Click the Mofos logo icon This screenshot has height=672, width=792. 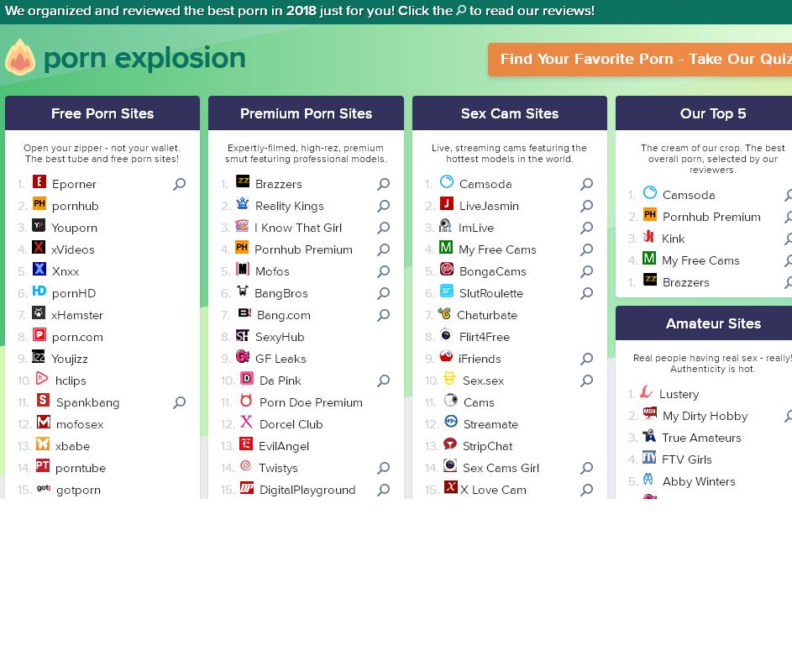(x=243, y=270)
